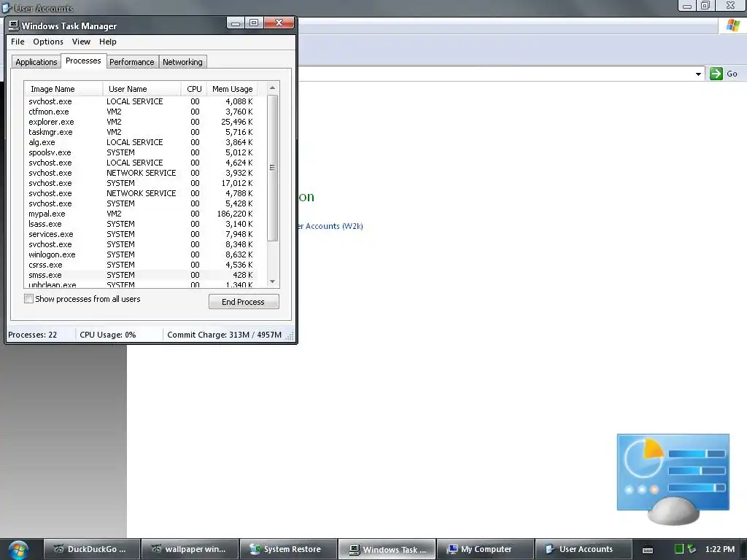Click the green CPU usage tray icon
The image size is (747, 560).
[679, 549]
